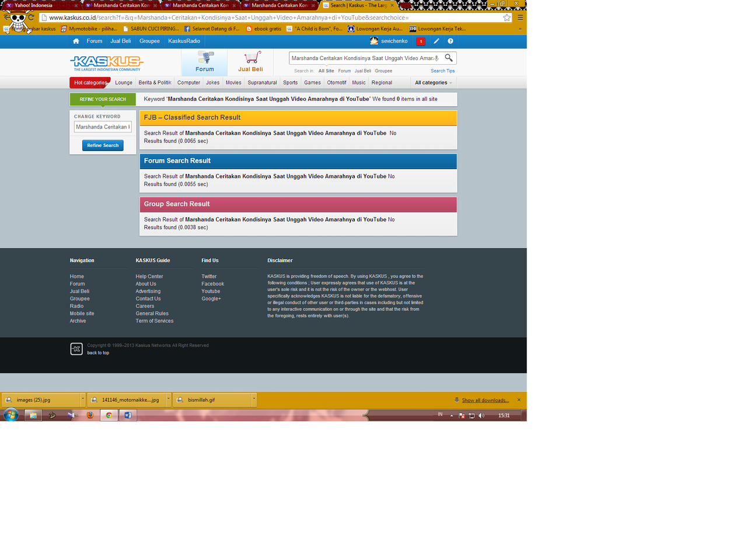Click the pencil create-post icon

[x=436, y=41]
